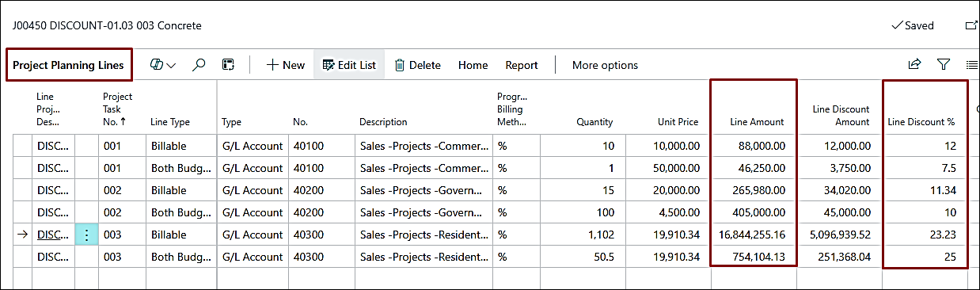This screenshot has height=290, width=980.
Task: Open the list view layout icon
Action: point(972,65)
